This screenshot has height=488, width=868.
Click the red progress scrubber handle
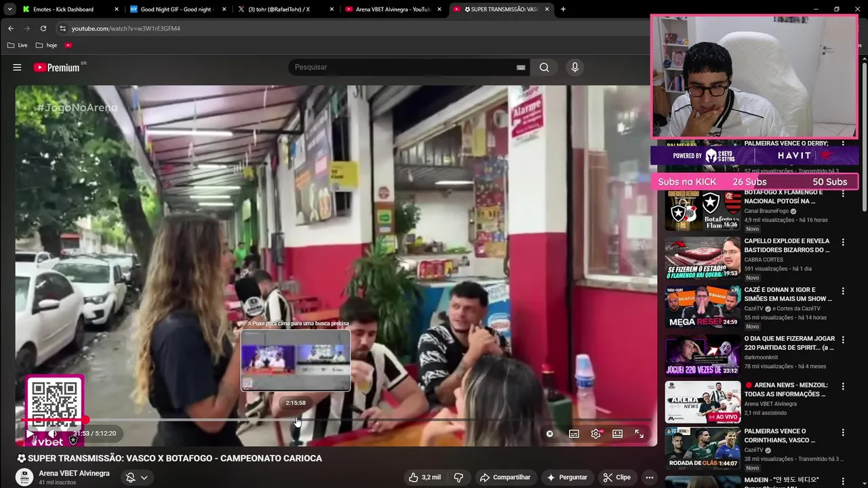(85, 420)
